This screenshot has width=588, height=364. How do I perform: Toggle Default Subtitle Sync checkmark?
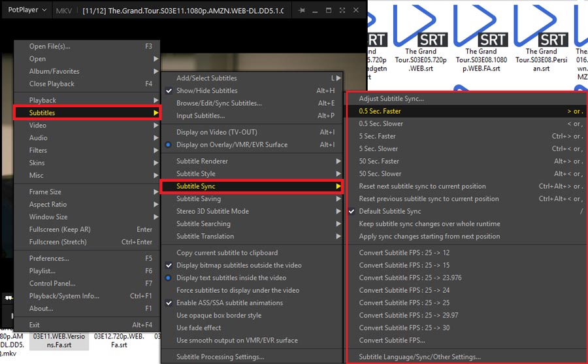[466, 211]
